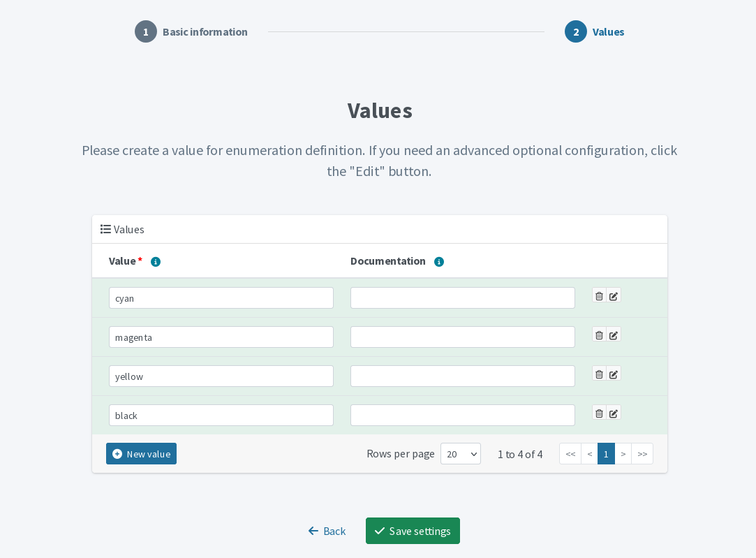Delete the cyan value row
Screen dimensions: 756x558
[x=598, y=295]
